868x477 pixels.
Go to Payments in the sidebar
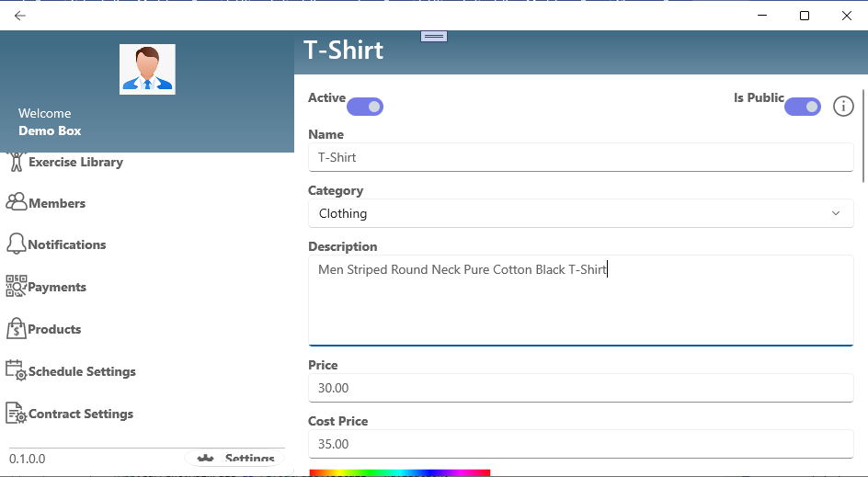tap(57, 287)
